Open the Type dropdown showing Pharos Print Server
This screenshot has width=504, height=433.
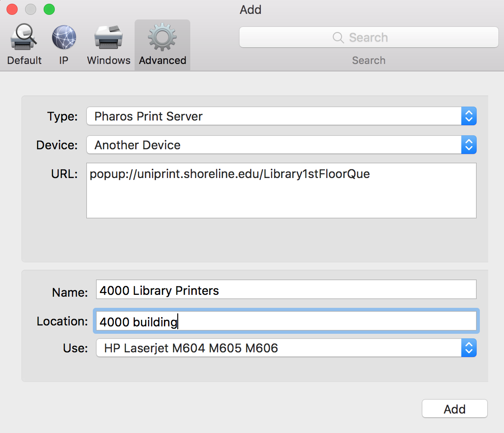point(281,116)
